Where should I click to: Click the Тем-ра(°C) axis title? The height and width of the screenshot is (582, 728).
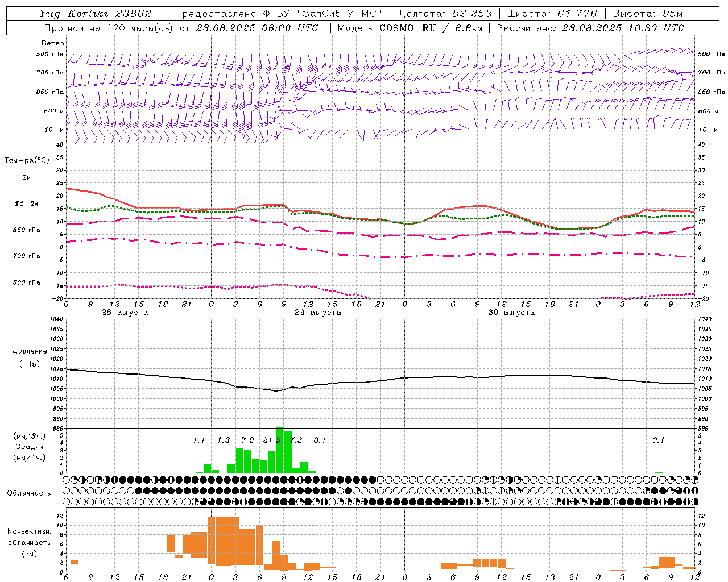27,161
